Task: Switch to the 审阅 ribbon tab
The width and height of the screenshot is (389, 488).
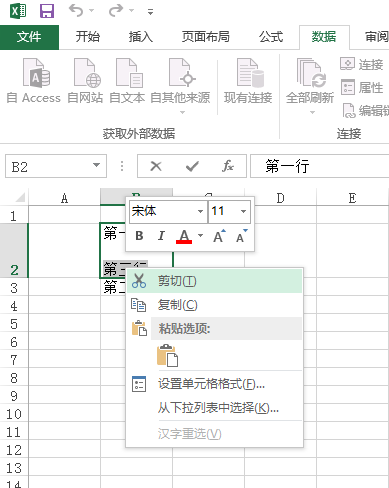Action: 376,37
